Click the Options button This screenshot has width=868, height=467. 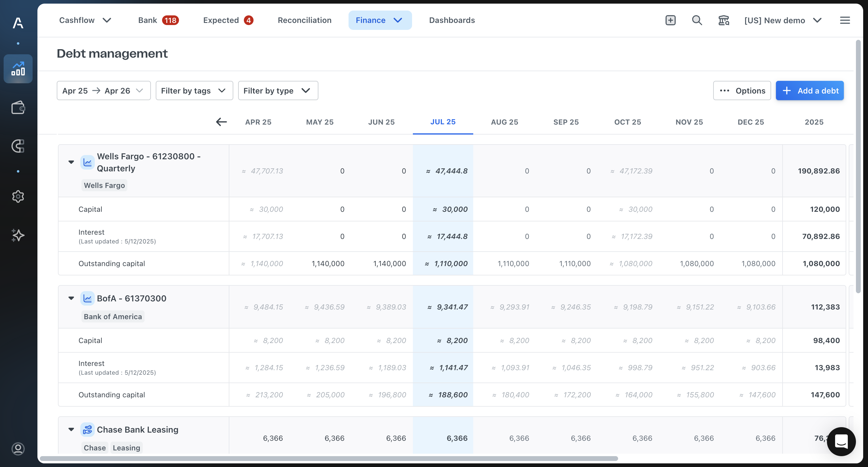tap(742, 91)
